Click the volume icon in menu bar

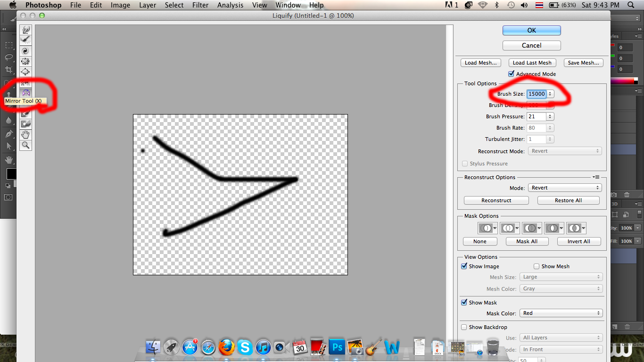tap(524, 5)
